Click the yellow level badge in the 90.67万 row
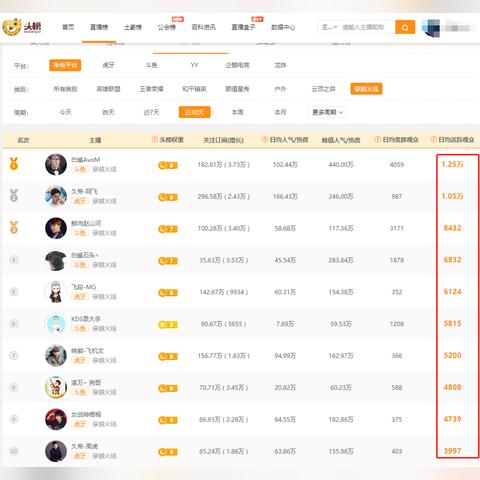Viewport: 480px width, 480px height. [168, 324]
